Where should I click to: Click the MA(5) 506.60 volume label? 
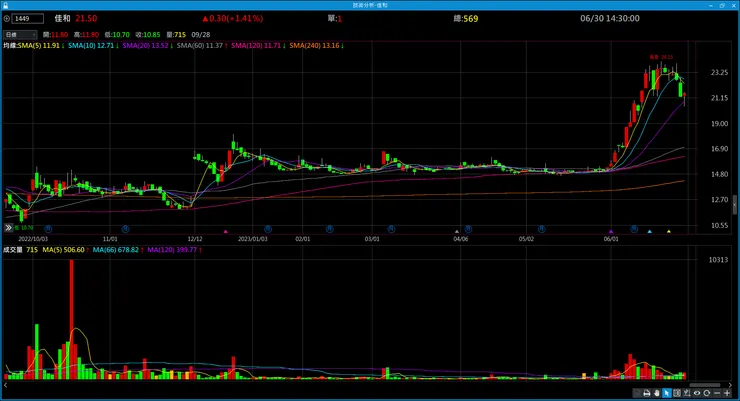pos(65,250)
